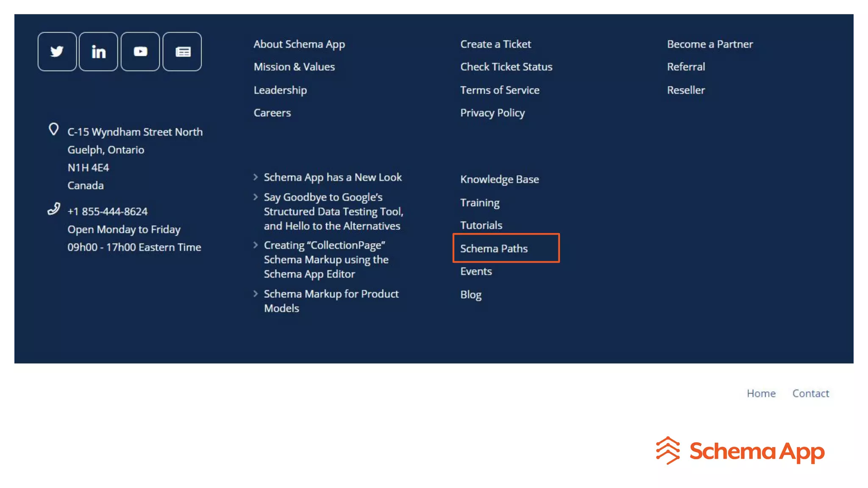Click chevron beside Schema App has a New Look

256,177
